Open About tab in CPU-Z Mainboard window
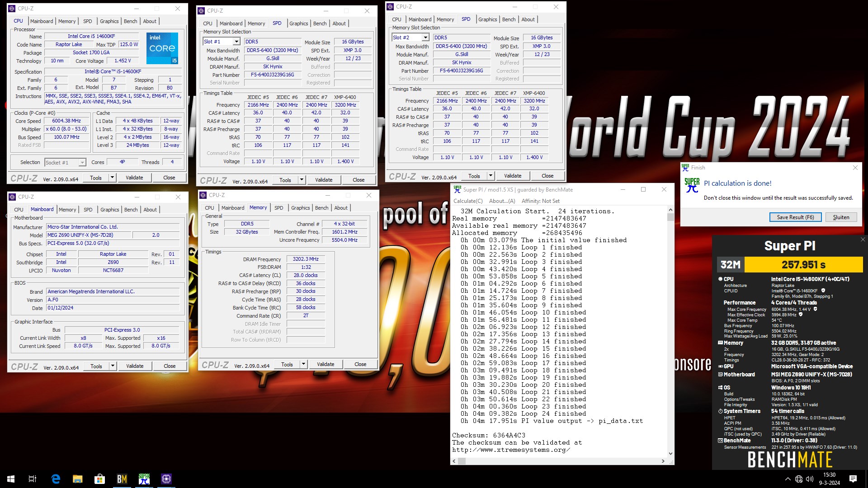This screenshot has width=868, height=488. pyautogui.click(x=150, y=210)
